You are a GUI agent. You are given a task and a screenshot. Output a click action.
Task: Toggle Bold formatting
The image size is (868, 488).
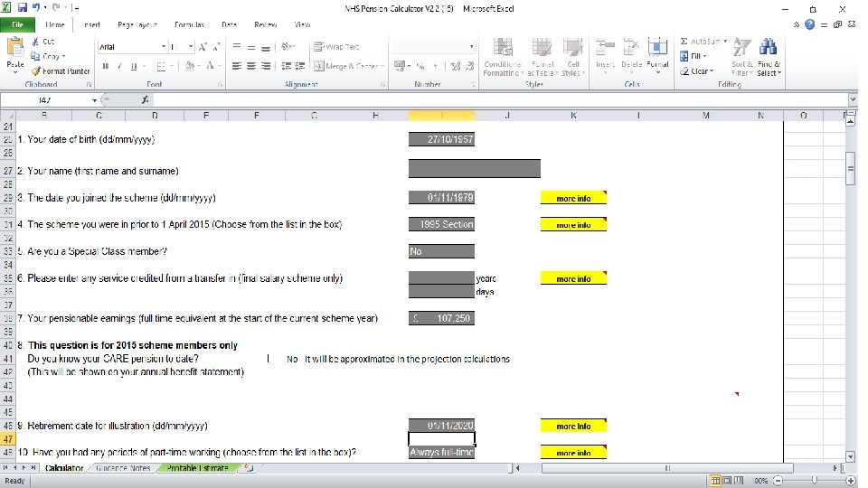105,66
